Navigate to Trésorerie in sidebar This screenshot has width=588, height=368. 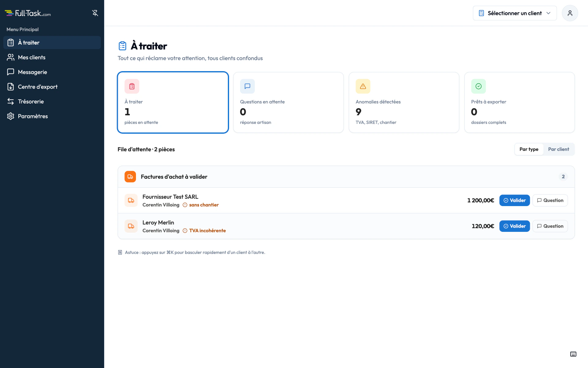pyautogui.click(x=52, y=102)
